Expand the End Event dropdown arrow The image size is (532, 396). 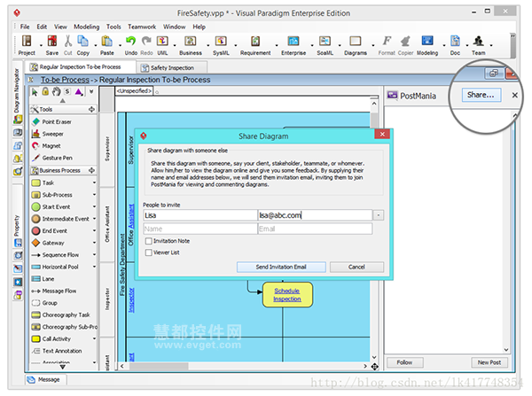click(x=94, y=231)
